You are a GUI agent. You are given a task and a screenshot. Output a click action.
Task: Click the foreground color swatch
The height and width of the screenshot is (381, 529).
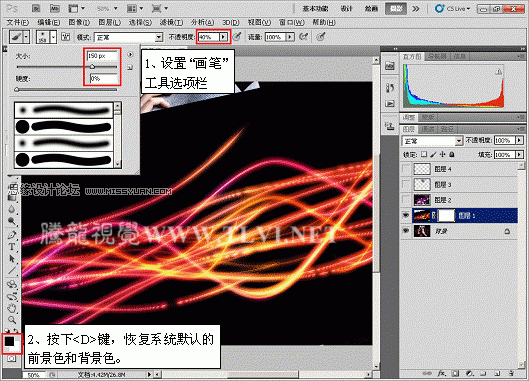point(9,342)
